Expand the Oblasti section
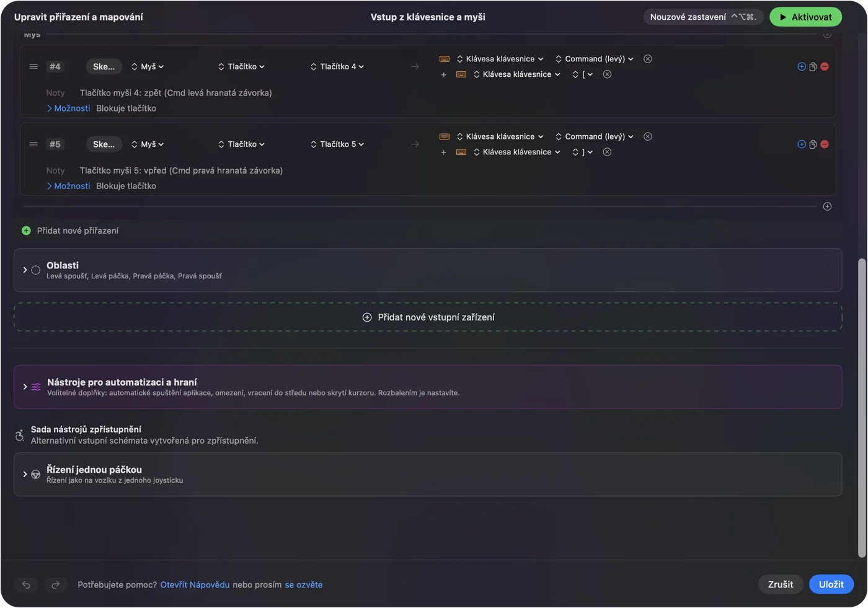868x608 pixels. [25, 270]
